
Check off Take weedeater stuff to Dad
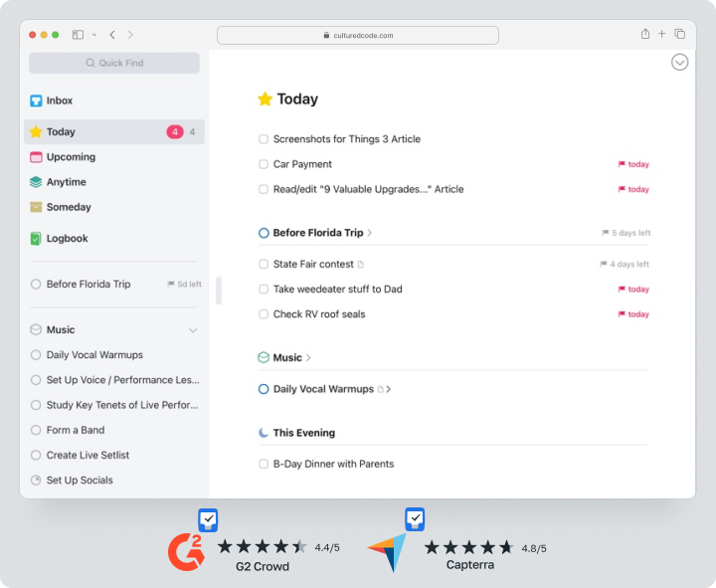pos(264,290)
